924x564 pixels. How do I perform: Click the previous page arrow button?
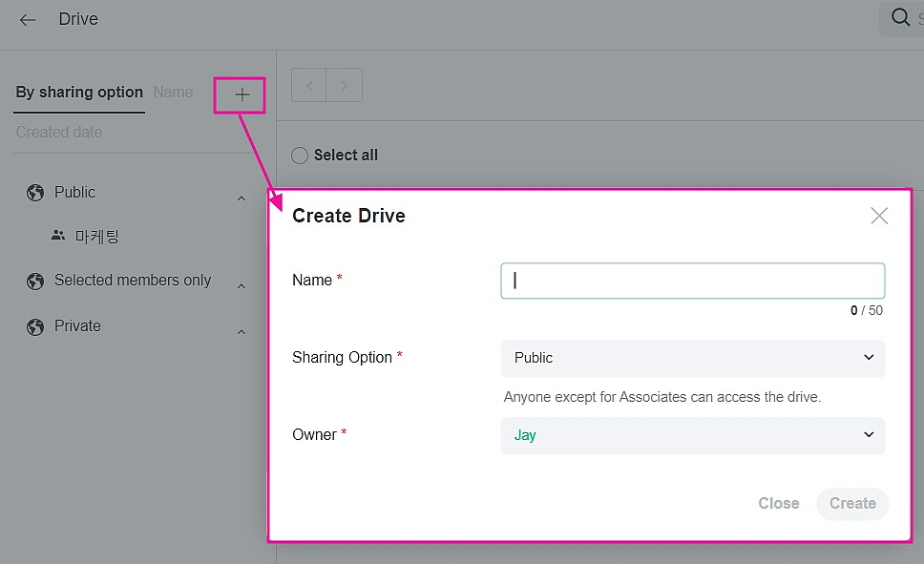[309, 86]
